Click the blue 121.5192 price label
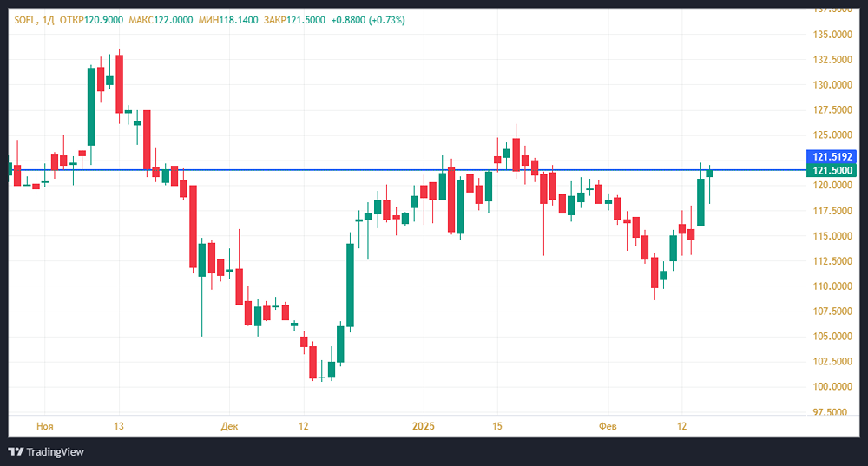This screenshot has height=466, width=868. coord(832,156)
